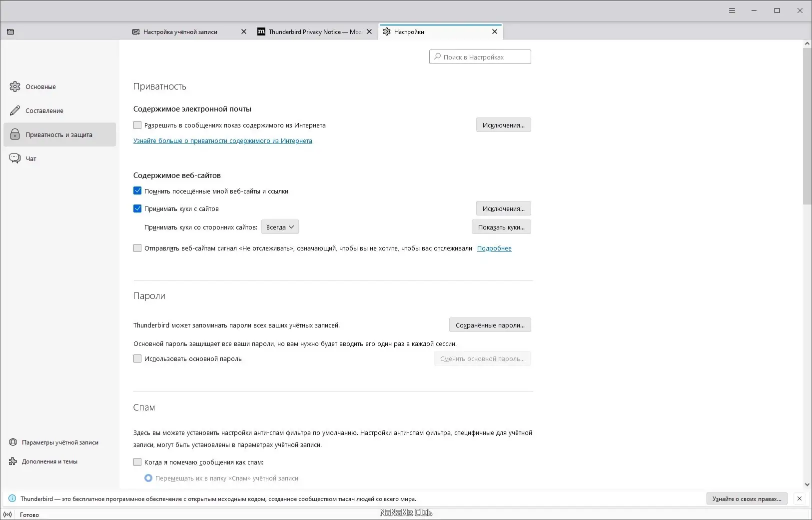Switch to Thunderbird Privacy Notice tab

click(x=315, y=31)
